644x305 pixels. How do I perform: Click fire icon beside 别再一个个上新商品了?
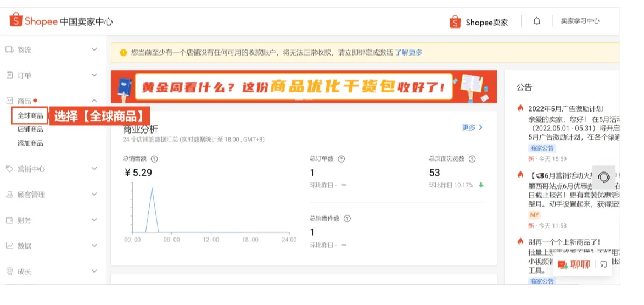click(x=520, y=242)
